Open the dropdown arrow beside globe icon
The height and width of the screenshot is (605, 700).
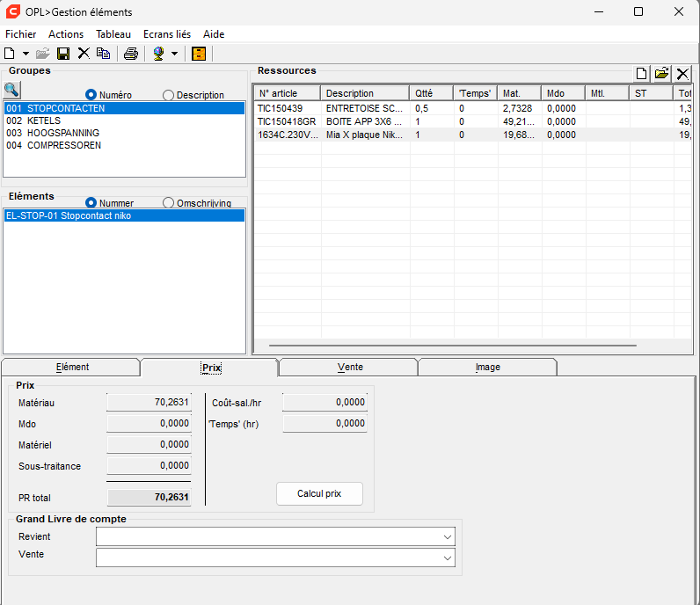(174, 54)
